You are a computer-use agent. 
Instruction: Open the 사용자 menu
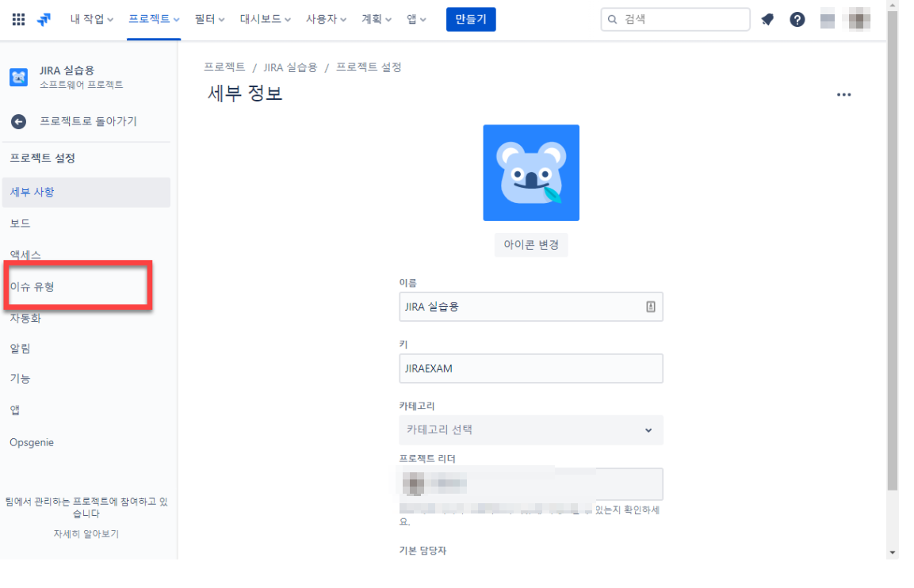coord(326,19)
